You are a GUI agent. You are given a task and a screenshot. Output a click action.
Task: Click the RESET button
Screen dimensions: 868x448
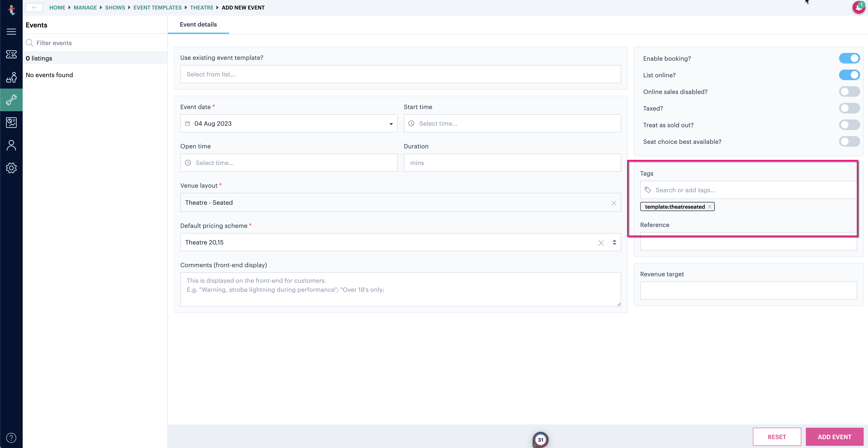point(777,437)
